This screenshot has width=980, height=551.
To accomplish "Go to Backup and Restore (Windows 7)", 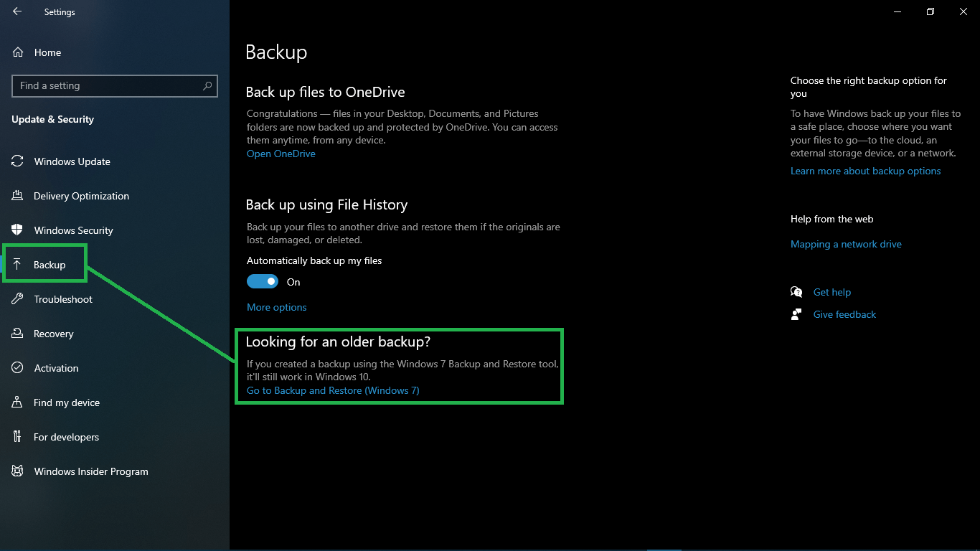I will [x=332, y=390].
